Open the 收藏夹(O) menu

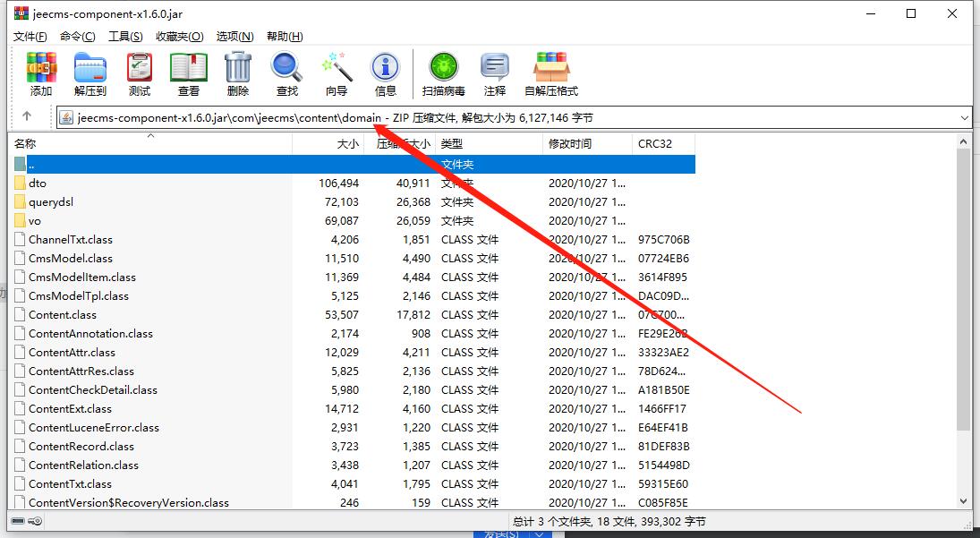(x=179, y=36)
